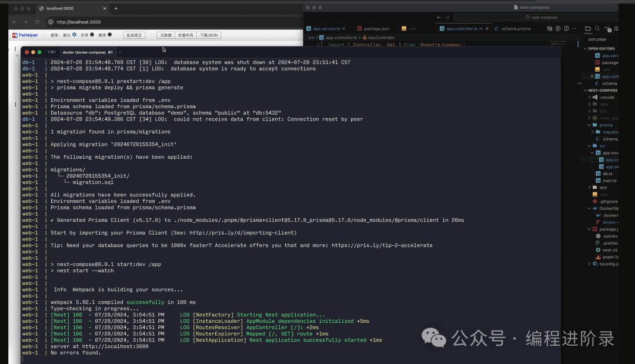Screen dimensions: 635x364
Task: Click the 折叠所有 collapse all button
Action: 185,35
